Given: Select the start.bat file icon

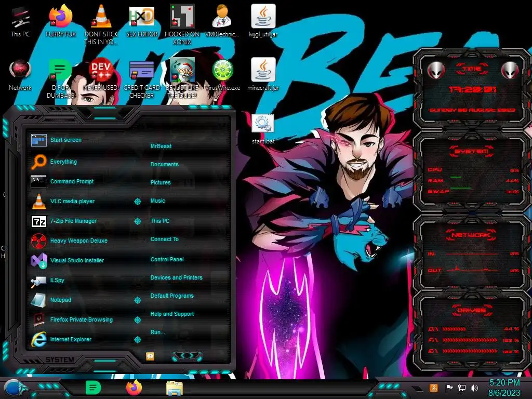Looking at the screenshot, I should (x=263, y=129).
